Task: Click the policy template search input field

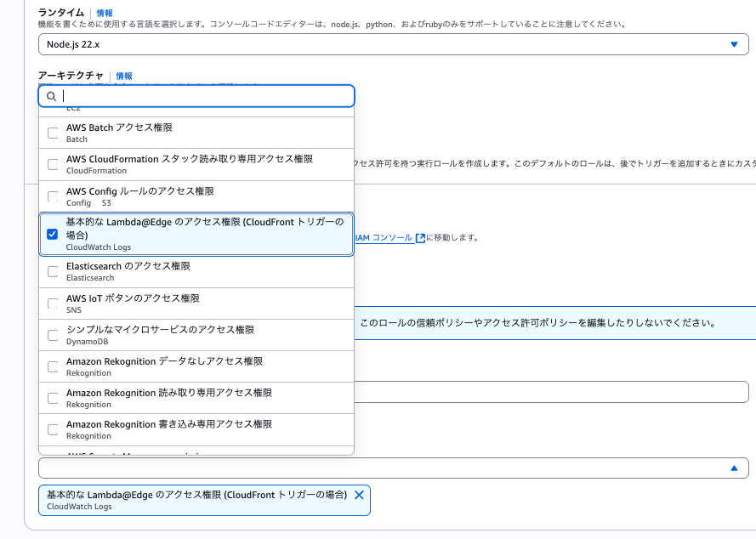Action: (x=196, y=96)
